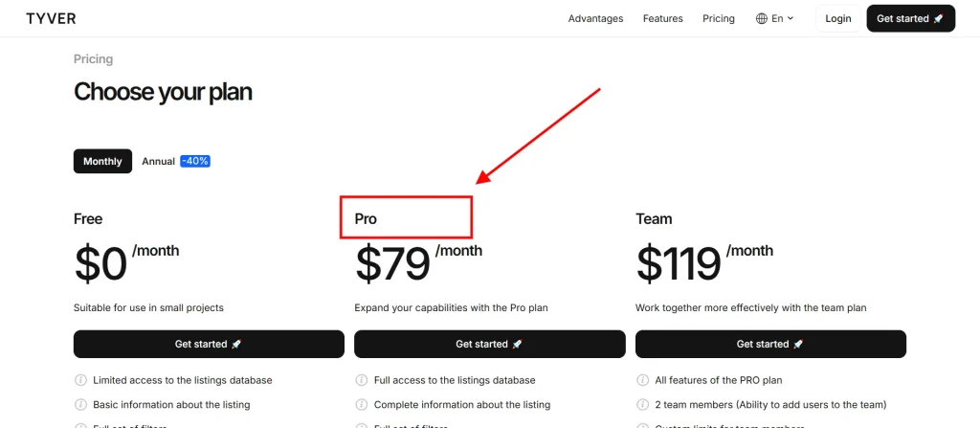This screenshot has height=428, width=980.
Task: Click the TYVER logo
Action: (52, 18)
